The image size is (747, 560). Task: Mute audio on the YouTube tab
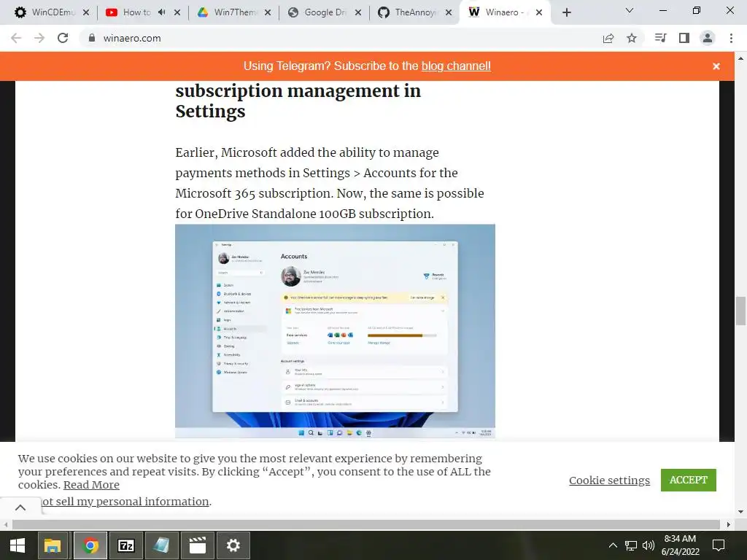coord(161,12)
